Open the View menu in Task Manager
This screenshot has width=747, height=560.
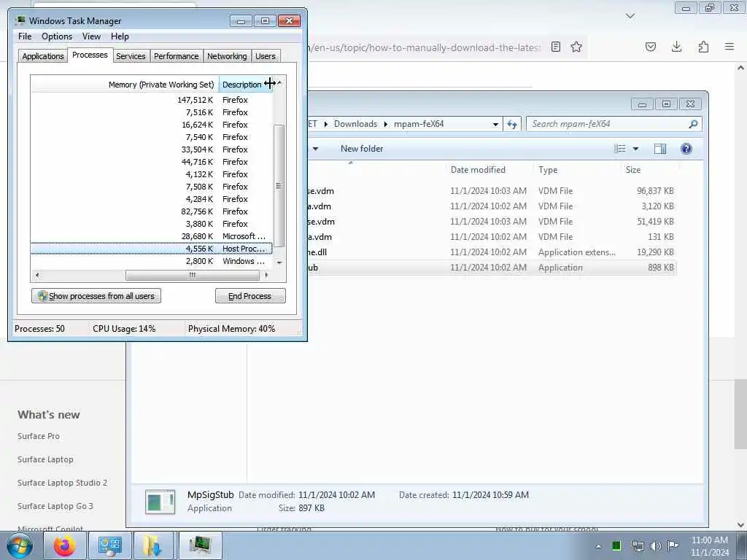click(x=91, y=36)
